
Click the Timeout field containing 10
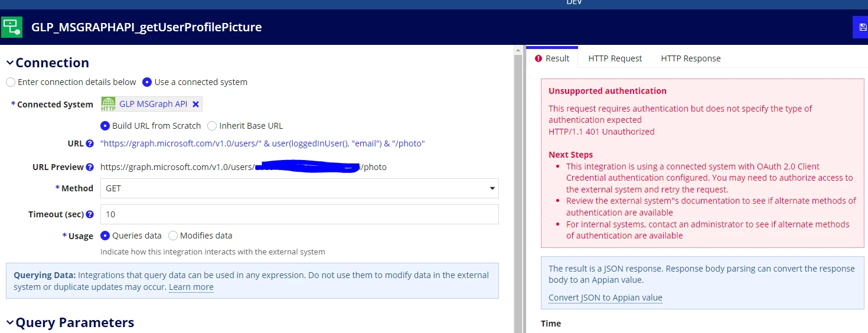(299, 214)
